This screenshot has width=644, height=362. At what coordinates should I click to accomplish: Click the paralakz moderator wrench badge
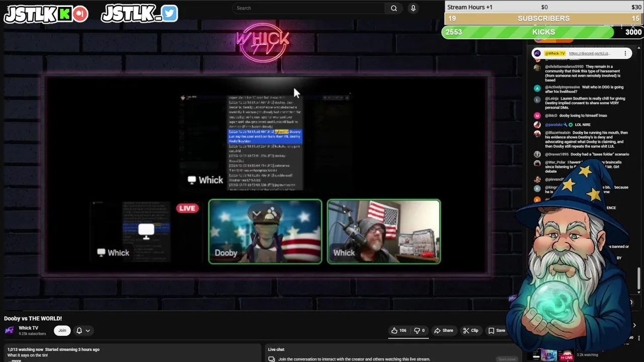click(x=566, y=125)
